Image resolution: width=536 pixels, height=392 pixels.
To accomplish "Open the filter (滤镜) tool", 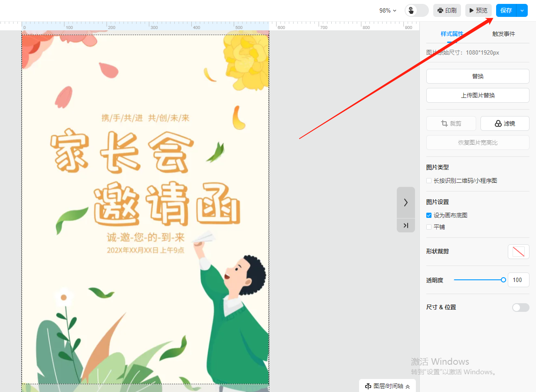I will 505,123.
